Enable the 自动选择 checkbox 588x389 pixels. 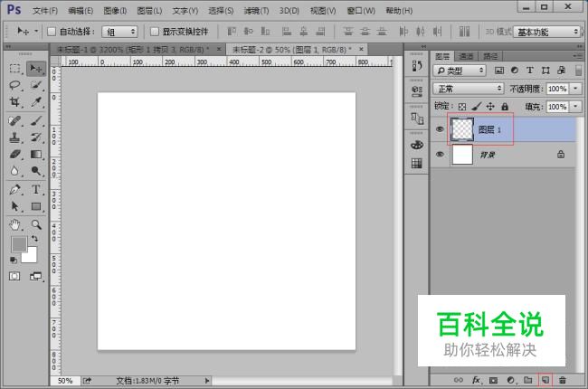click(x=52, y=32)
